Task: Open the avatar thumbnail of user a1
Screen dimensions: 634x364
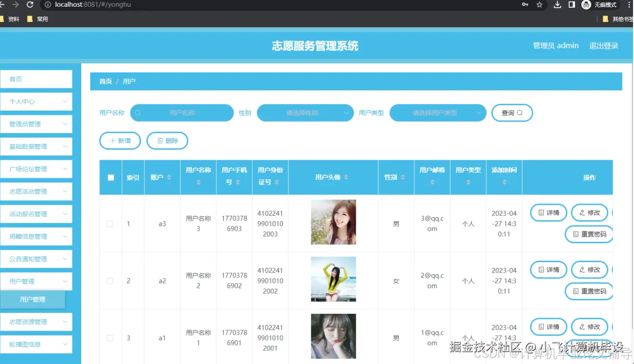Action: [333, 336]
